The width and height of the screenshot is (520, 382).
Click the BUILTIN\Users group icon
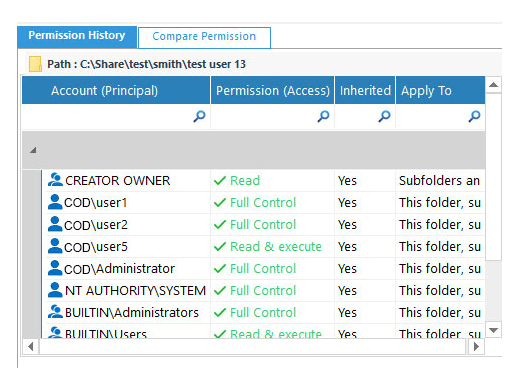coord(55,333)
